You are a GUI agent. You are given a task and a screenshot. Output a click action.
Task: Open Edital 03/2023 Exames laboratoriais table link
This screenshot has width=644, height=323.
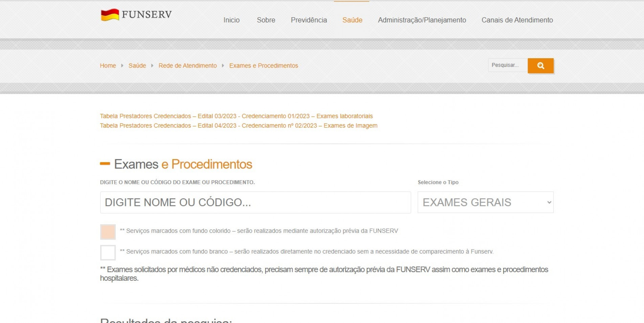[x=236, y=116]
